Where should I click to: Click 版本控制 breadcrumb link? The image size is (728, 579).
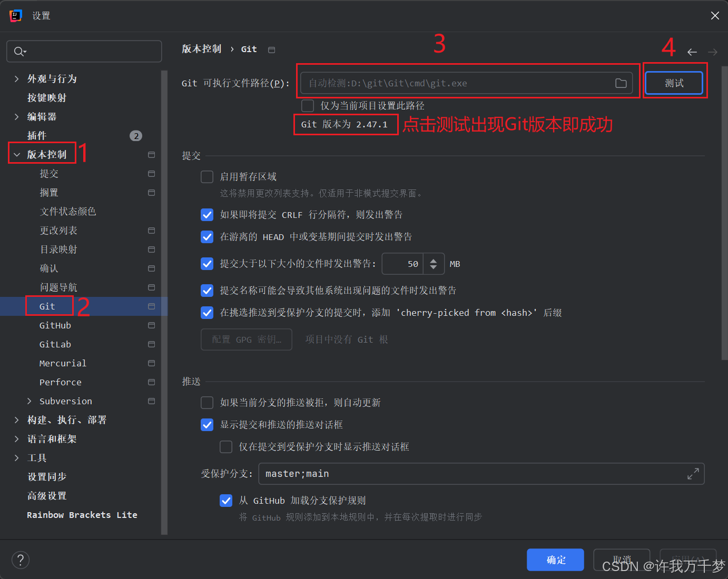[202, 49]
